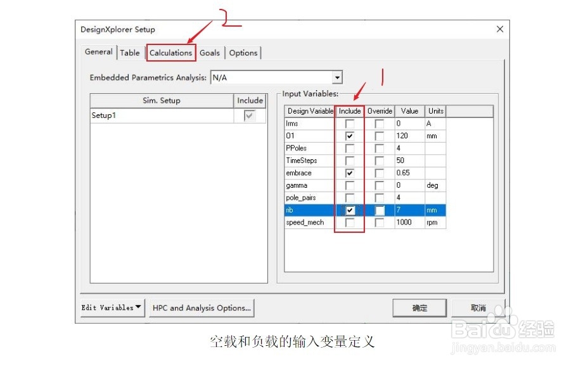This screenshot has height=368, width=588.
Task: Enable Override checkbox for rib
Action: pyautogui.click(x=380, y=210)
